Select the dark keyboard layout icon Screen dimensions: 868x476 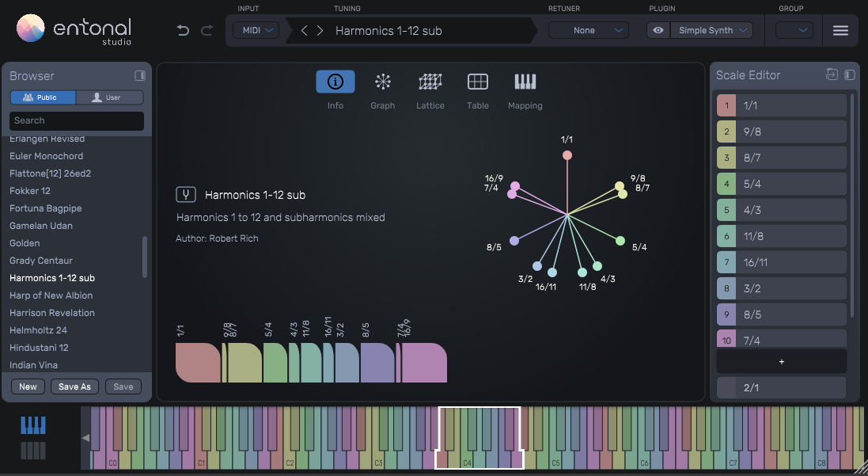point(32,451)
